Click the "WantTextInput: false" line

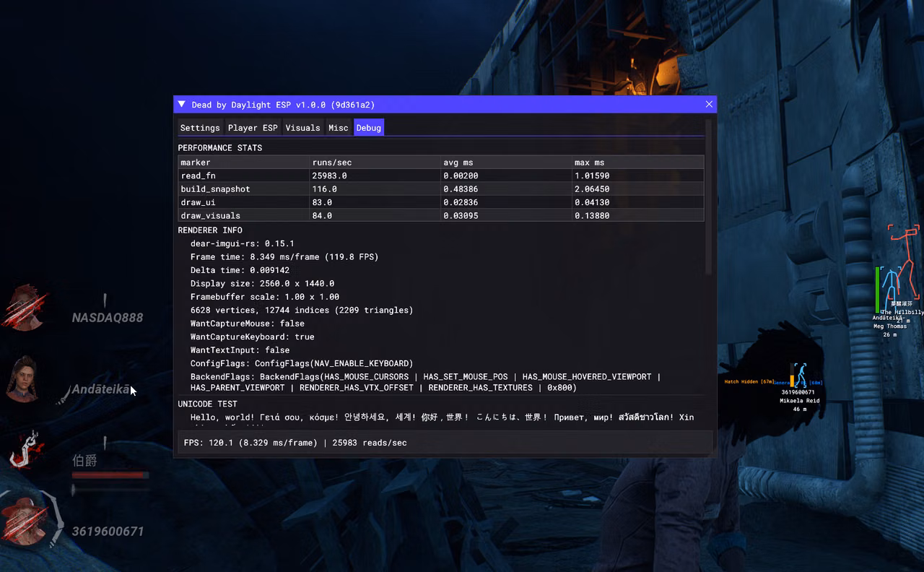pos(240,350)
